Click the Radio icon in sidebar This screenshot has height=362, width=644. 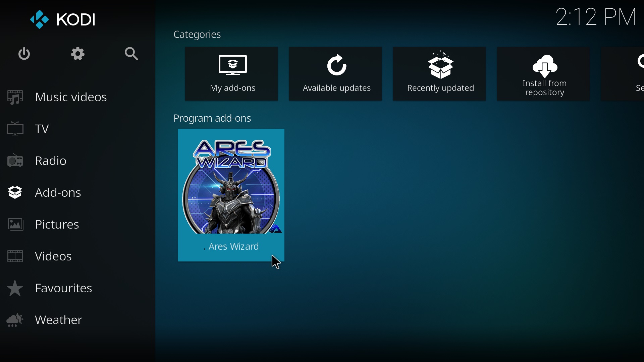(15, 161)
